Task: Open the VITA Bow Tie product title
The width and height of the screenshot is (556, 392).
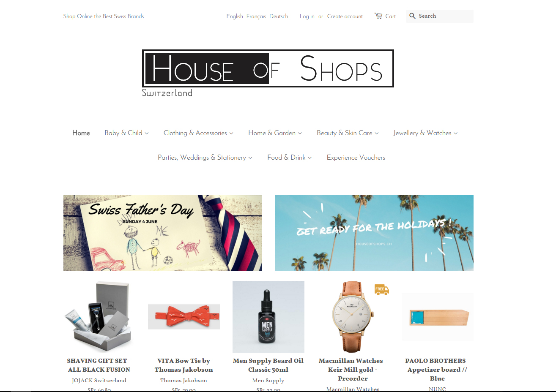Action: (184, 365)
